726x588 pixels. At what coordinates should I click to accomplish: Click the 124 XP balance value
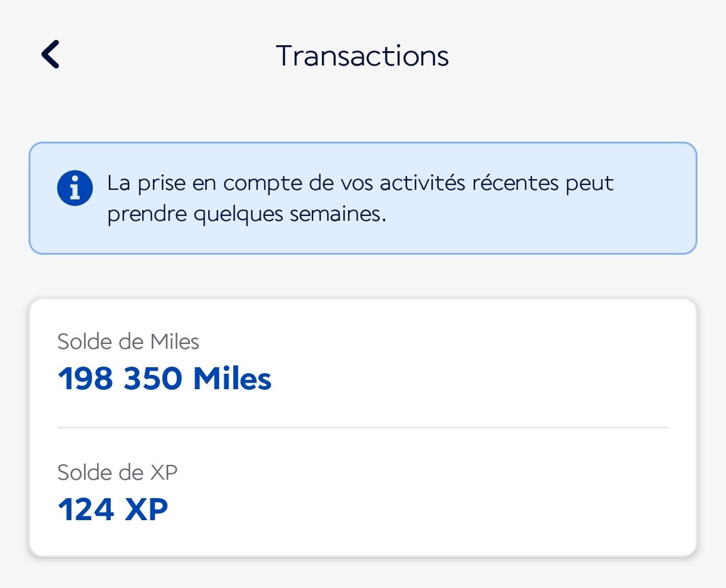pos(112,509)
